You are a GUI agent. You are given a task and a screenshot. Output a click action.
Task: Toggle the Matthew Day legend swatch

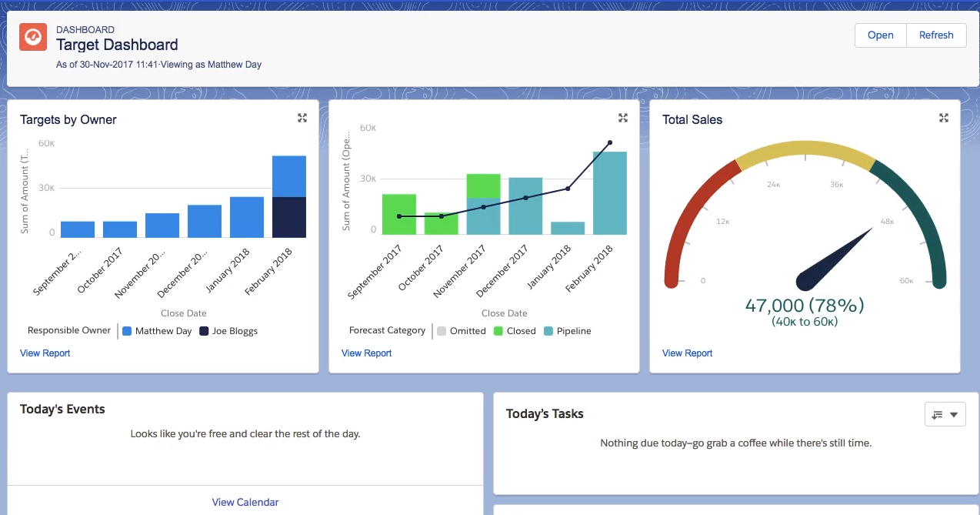pyautogui.click(x=128, y=331)
